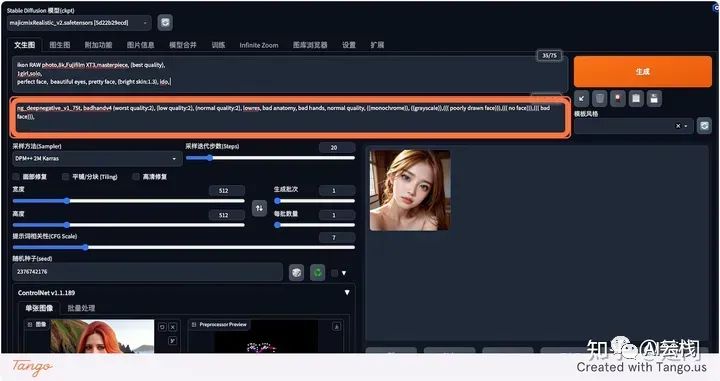Viewport: 720px width, 381px height.
Task: Click the Steps value field showing 20
Action: click(337, 147)
